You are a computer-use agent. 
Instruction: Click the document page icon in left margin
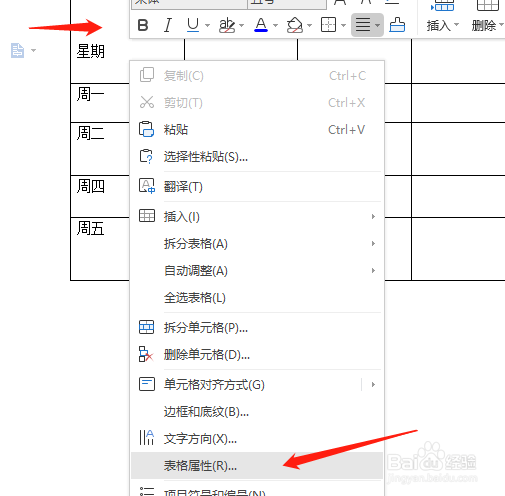pos(17,51)
